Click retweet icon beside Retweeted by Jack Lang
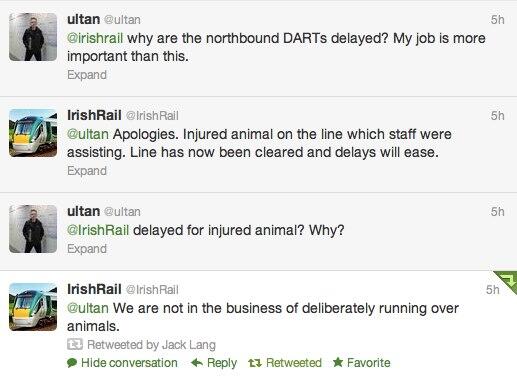 pyautogui.click(x=75, y=344)
